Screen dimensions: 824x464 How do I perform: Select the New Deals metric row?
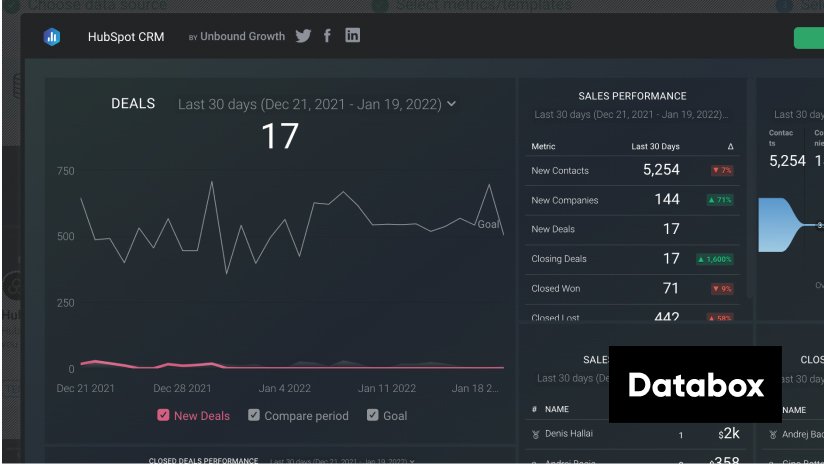(632, 229)
